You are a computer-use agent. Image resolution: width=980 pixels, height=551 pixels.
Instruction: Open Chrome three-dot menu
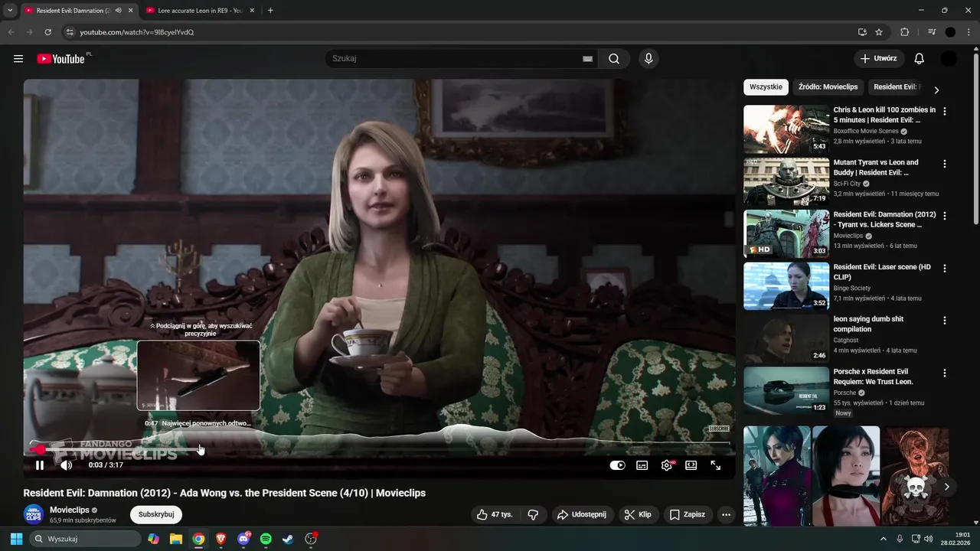(969, 32)
